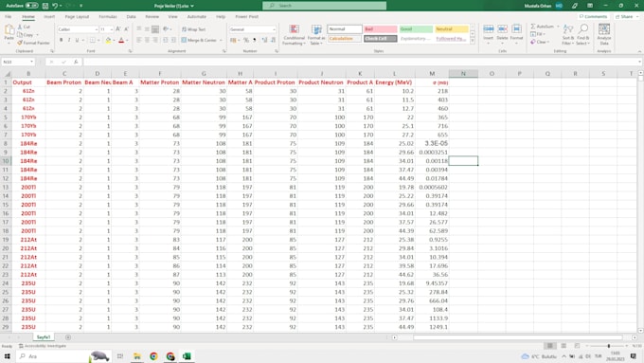Open the Excel app in the Windows taskbar

187,356
